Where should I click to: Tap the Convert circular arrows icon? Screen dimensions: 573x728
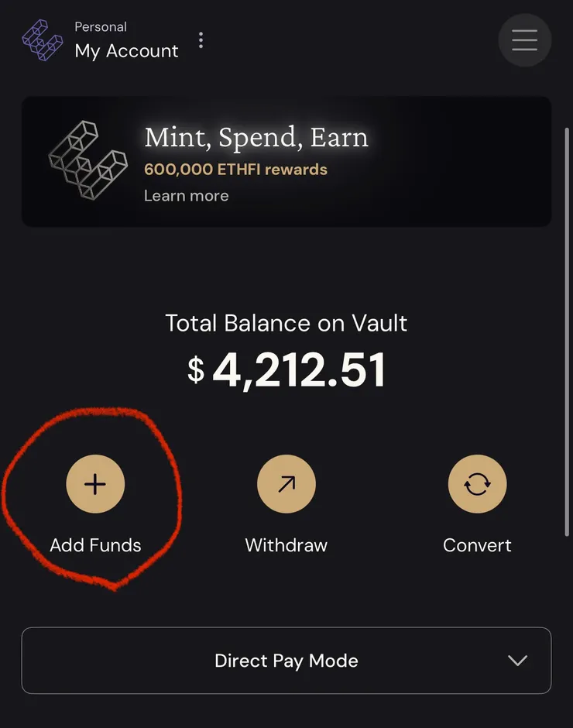pos(477,484)
